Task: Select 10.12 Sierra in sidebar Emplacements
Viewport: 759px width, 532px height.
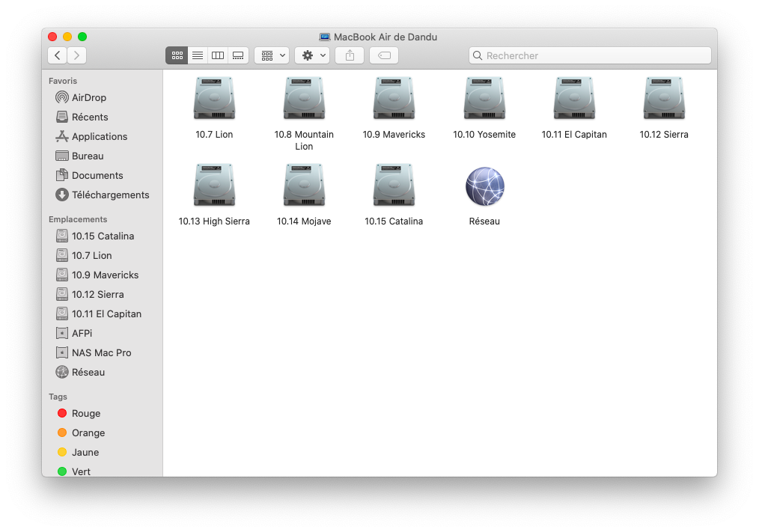Action: [90, 294]
